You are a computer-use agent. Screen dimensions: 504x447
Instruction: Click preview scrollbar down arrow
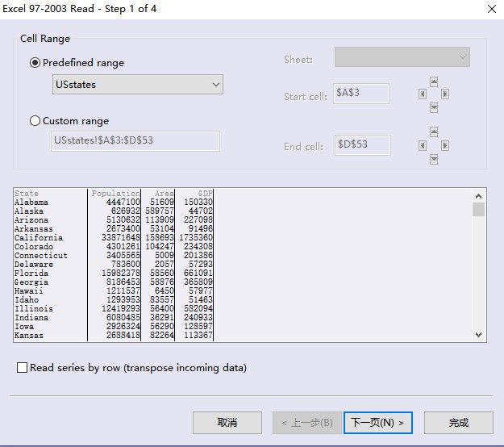click(479, 335)
